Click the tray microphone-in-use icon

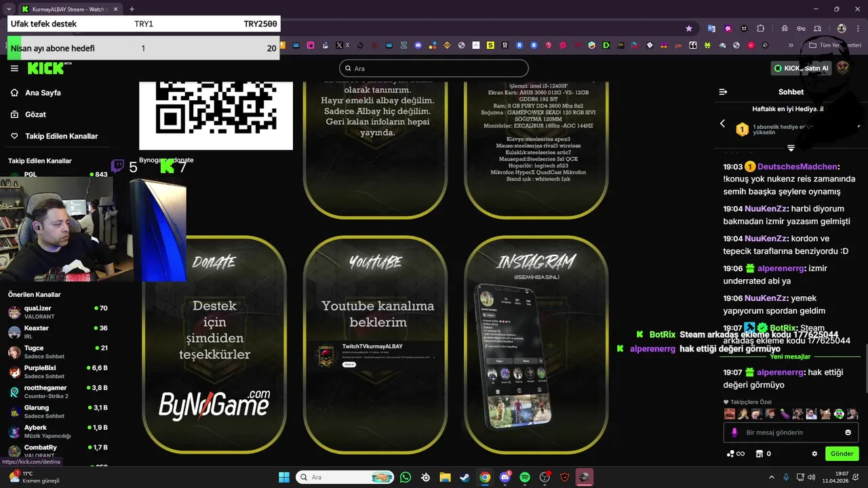786,477
